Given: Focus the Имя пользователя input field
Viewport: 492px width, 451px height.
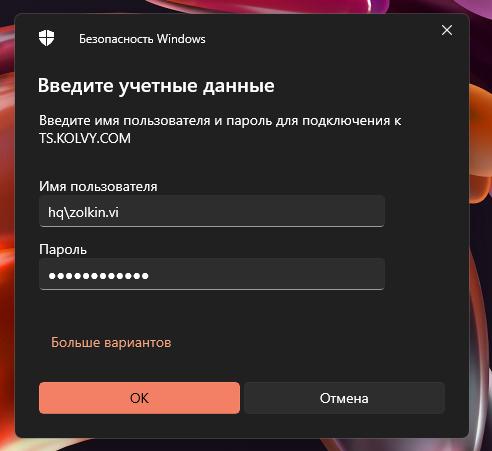Looking at the screenshot, I should [x=212, y=211].
